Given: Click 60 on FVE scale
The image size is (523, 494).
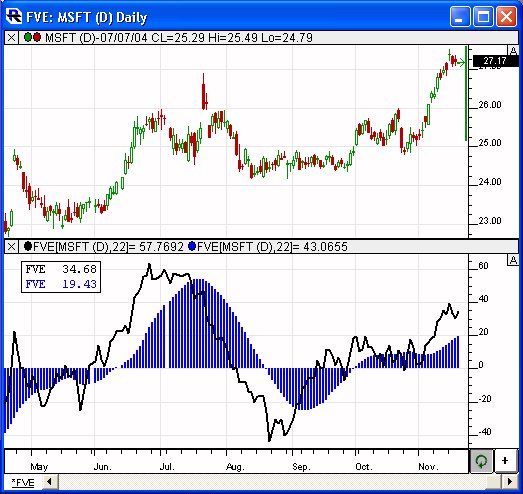Looking at the screenshot, I should point(483,266).
